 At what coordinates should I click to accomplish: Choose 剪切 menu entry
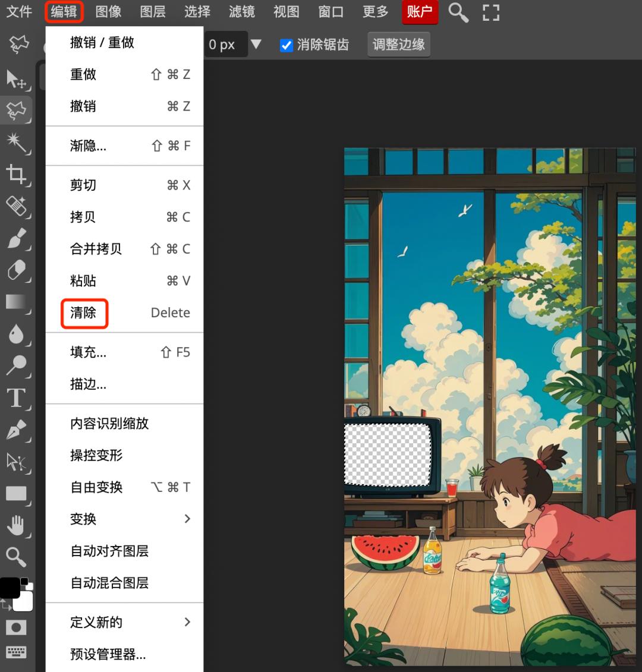pyautogui.click(x=124, y=185)
